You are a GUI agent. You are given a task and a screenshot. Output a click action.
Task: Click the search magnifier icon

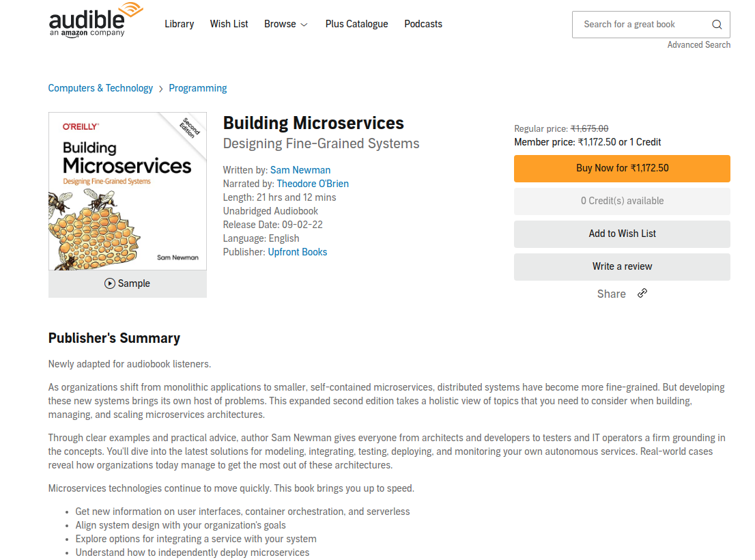pos(717,25)
